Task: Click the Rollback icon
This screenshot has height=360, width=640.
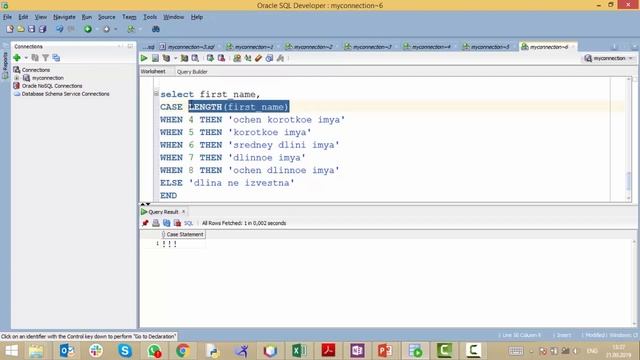Action: [221, 58]
